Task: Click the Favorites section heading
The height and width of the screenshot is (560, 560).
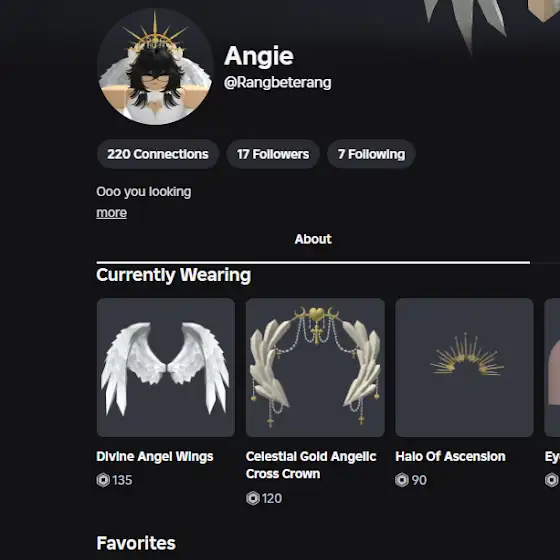Action: click(136, 543)
